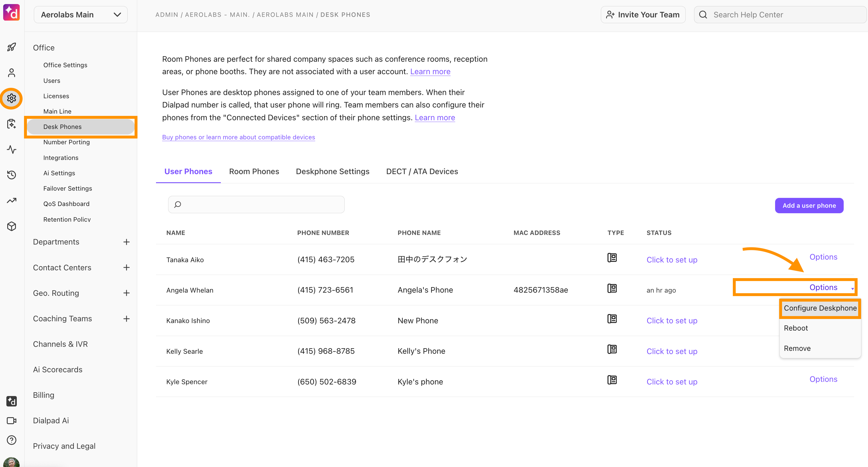Focus the Search Help Center field

pyautogui.click(x=780, y=14)
